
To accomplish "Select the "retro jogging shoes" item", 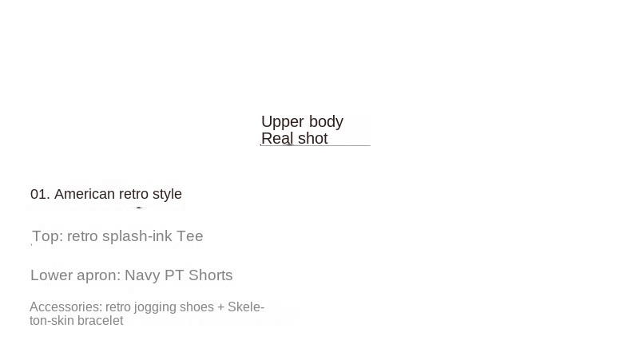I will click(160, 307).
